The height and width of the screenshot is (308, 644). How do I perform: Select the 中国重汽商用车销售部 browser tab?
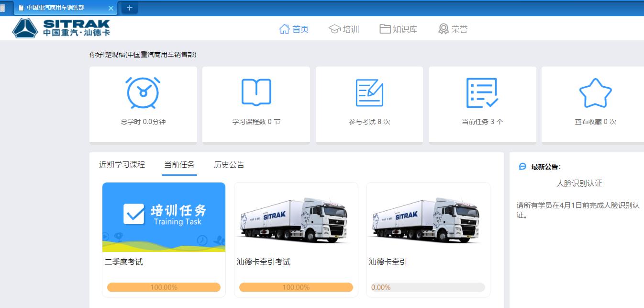pos(66,8)
